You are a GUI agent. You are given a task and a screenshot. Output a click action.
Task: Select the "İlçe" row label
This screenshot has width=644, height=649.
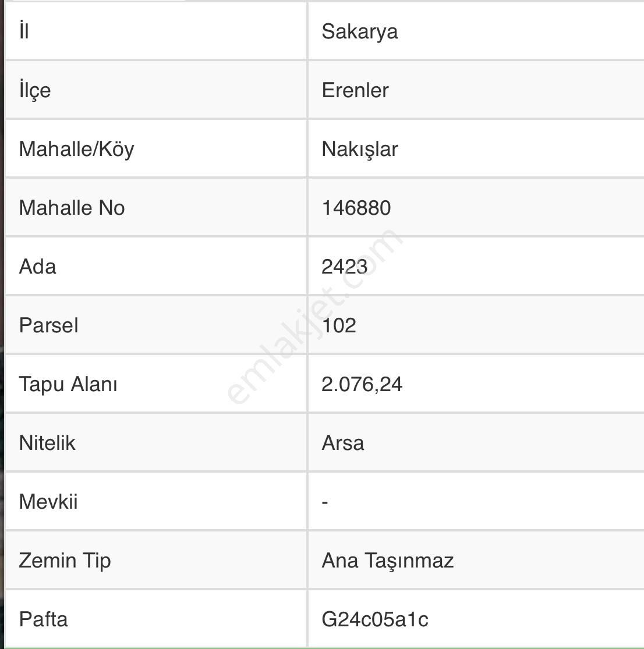[35, 90]
